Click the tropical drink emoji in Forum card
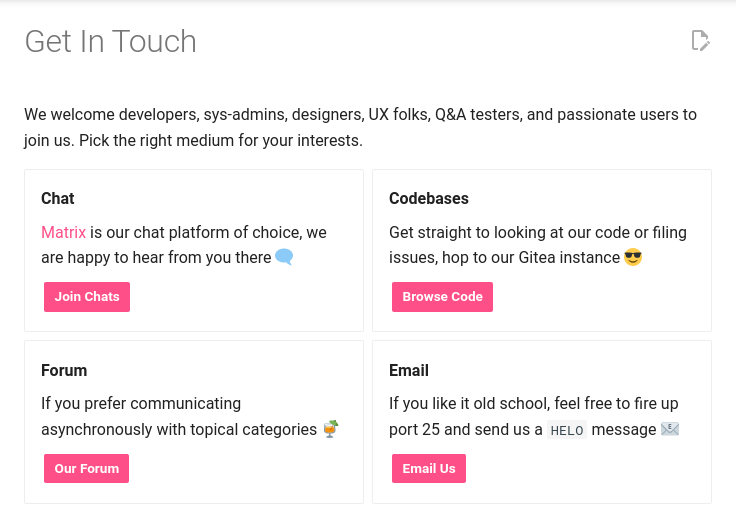The height and width of the screenshot is (527, 736). (x=330, y=429)
